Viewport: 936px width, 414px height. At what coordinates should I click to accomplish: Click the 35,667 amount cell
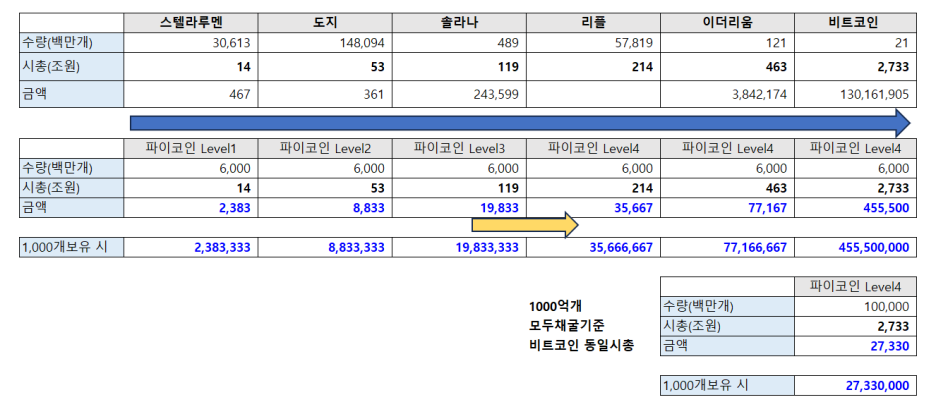(x=593, y=208)
